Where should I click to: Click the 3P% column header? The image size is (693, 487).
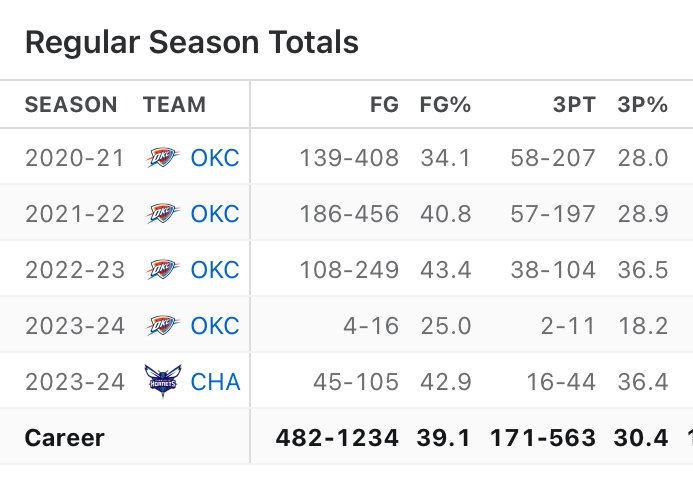(x=643, y=105)
